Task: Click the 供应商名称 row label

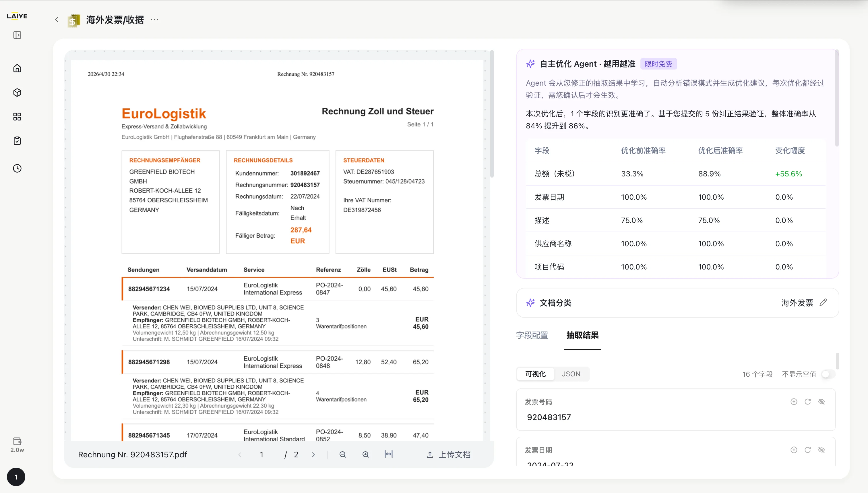Action: coord(553,243)
